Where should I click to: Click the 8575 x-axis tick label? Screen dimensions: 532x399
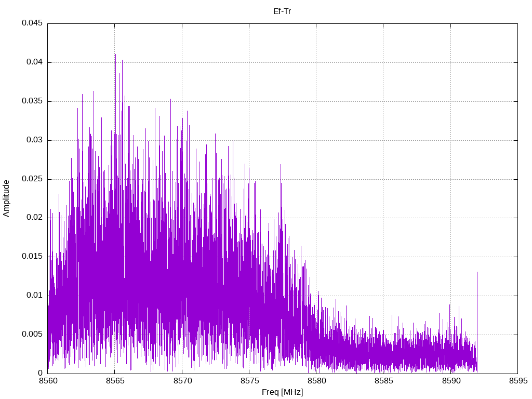[249, 381]
